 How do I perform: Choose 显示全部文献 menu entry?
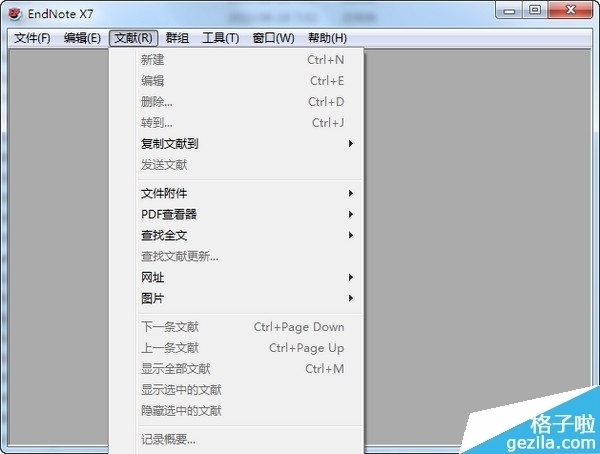(x=236, y=369)
